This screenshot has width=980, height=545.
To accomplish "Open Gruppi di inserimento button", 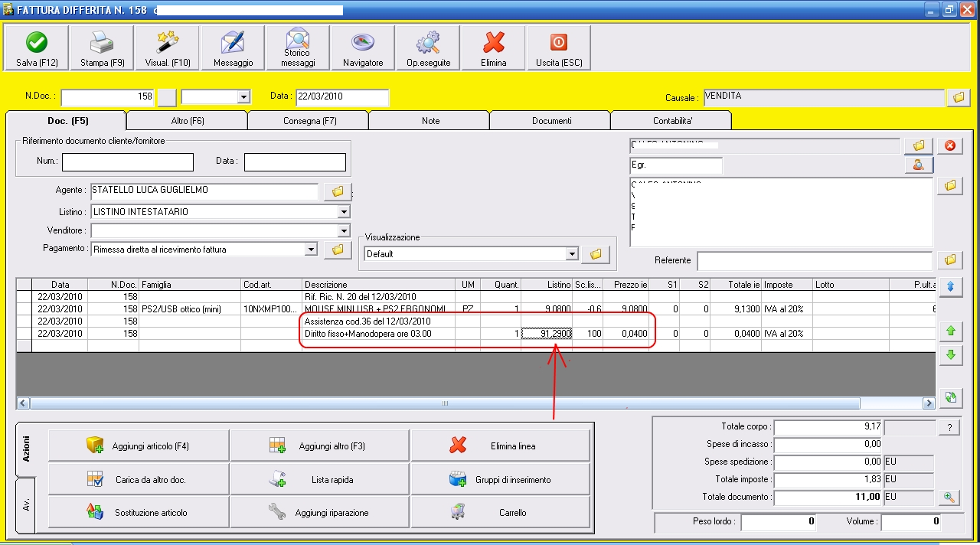I will tap(501, 480).
